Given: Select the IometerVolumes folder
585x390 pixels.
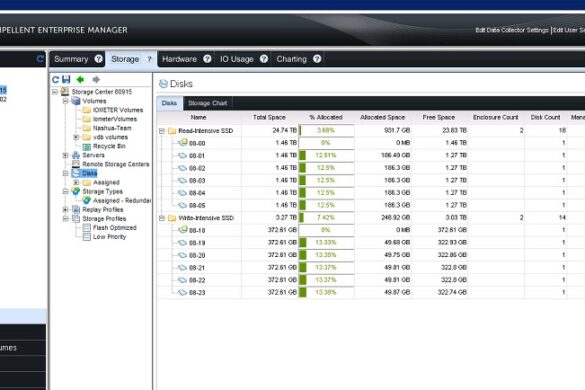Looking at the screenshot, I should pos(115,119).
